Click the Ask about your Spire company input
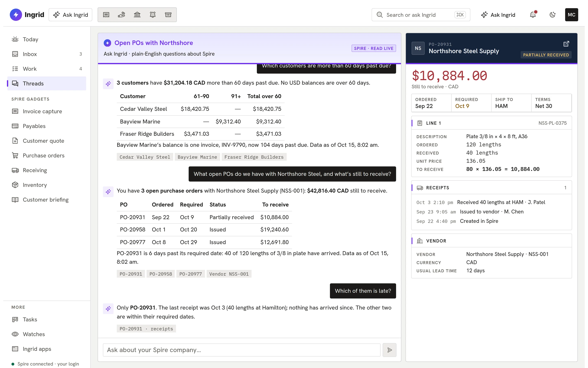588x368 pixels. [242, 350]
